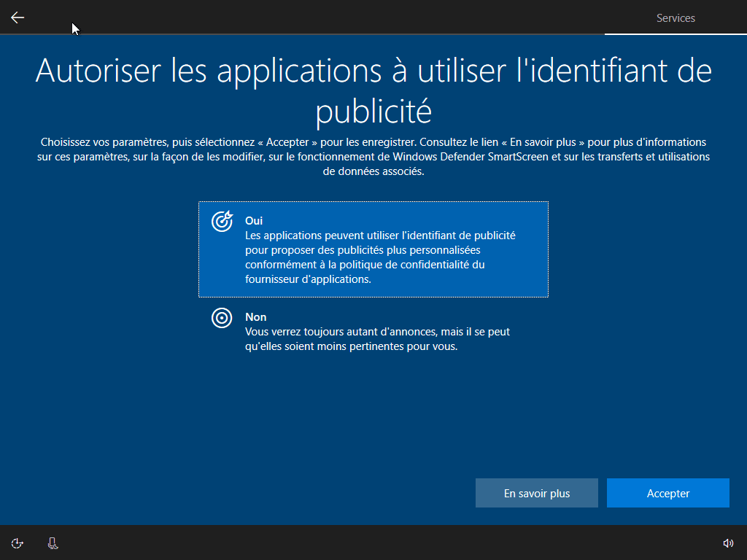Click the target icon beside Oui

click(x=222, y=221)
